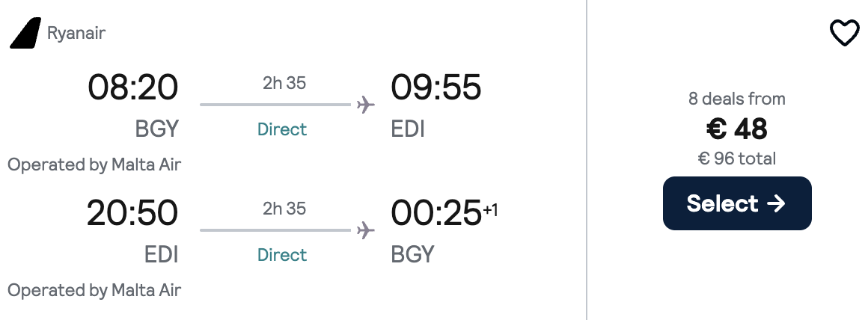
Task: Save flight with the heart icon
Action: pos(844,34)
